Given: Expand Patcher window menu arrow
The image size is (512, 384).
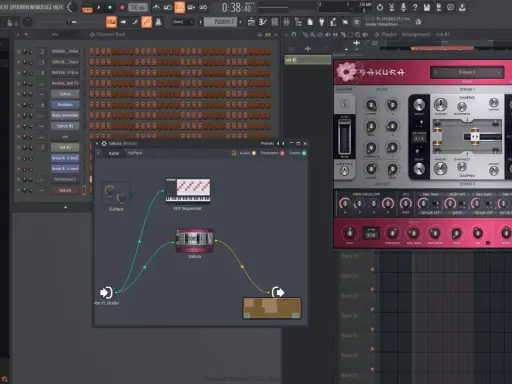Looking at the screenshot, I should pos(97,143).
